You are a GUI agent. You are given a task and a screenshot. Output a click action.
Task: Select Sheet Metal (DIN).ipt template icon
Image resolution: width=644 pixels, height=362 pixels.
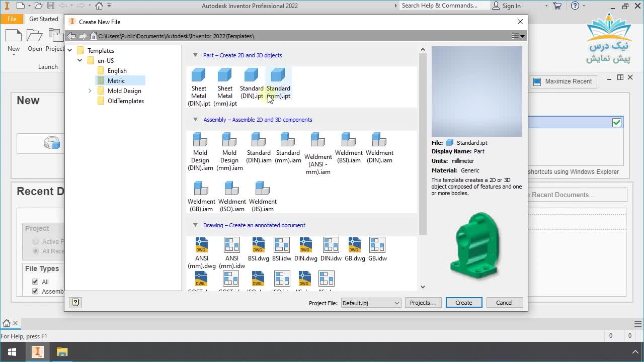199,76
